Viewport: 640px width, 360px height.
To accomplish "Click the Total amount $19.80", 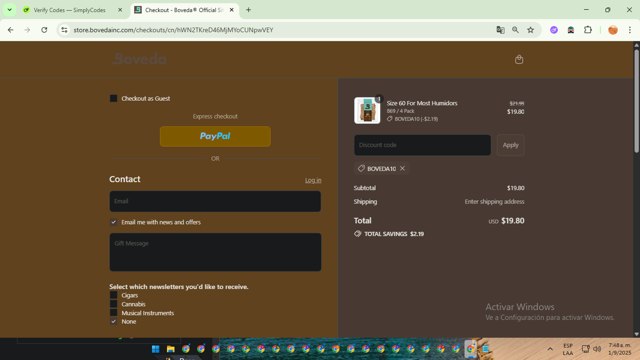I will (513, 221).
